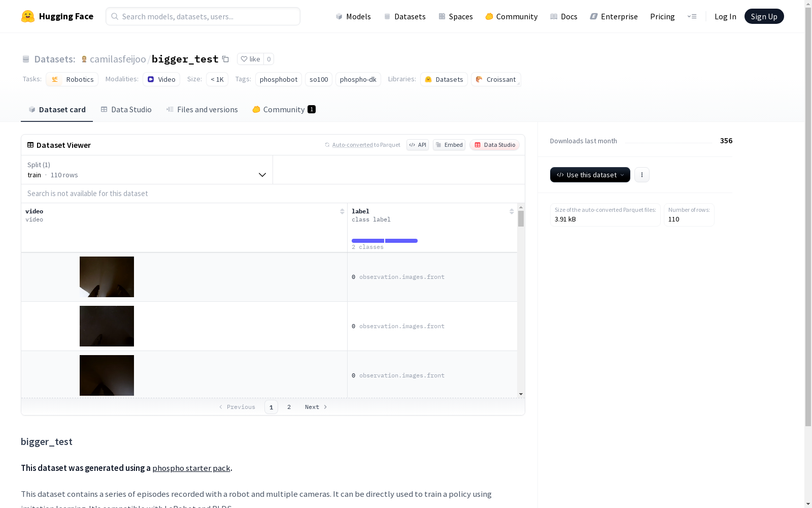
Task: Click the phosphobot tag
Action: pyautogui.click(x=279, y=79)
